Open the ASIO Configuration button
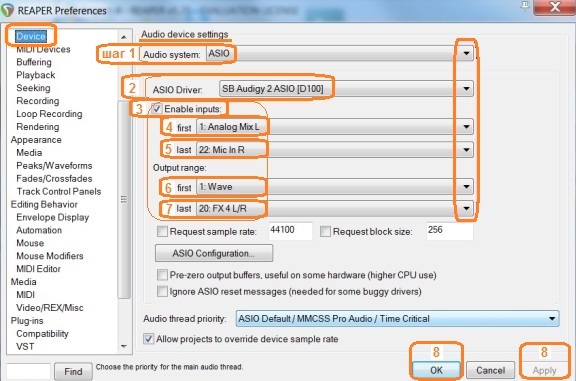 pyautogui.click(x=214, y=253)
